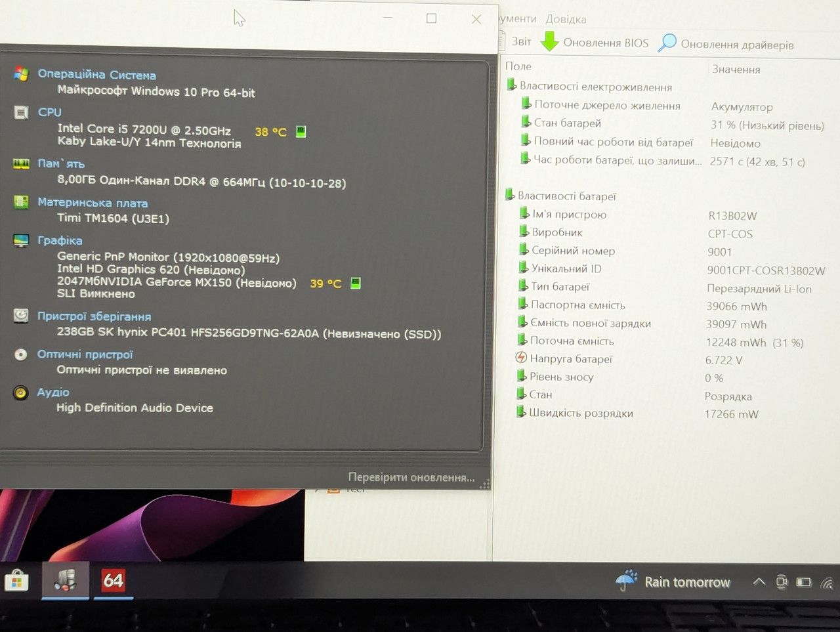Click the Аудіо speaker icon
The width and height of the screenshot is (840, 632).
pos(21,392)
